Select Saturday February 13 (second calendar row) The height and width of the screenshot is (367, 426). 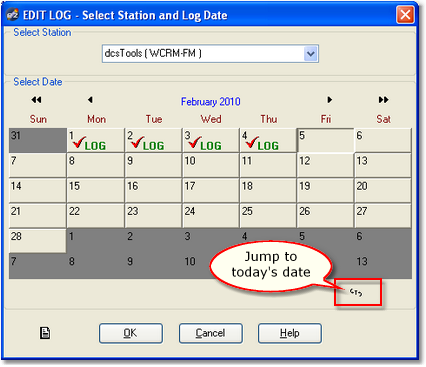(383, 165)
